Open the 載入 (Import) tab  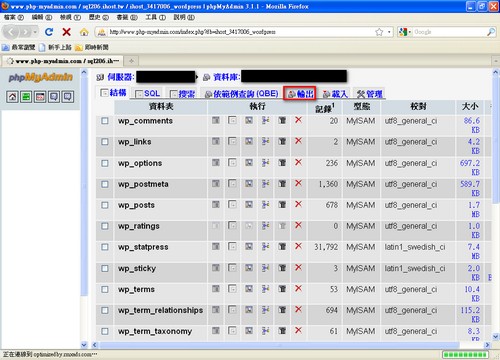point(335,94)
